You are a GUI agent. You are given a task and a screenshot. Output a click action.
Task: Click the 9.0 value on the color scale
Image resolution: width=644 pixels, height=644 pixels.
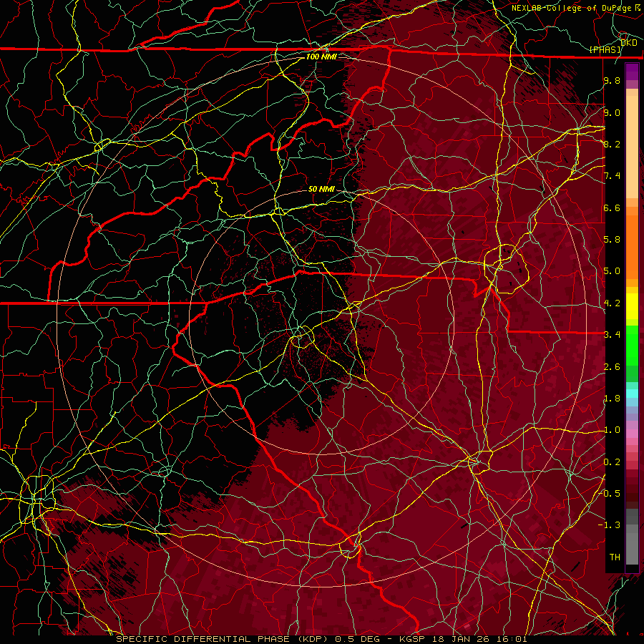click(612, 113)
